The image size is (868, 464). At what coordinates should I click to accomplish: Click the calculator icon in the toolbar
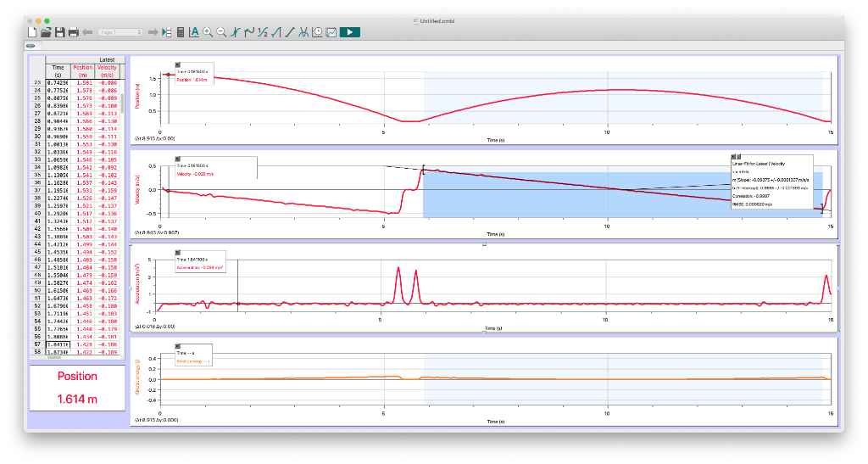click(x=181, y=33)
